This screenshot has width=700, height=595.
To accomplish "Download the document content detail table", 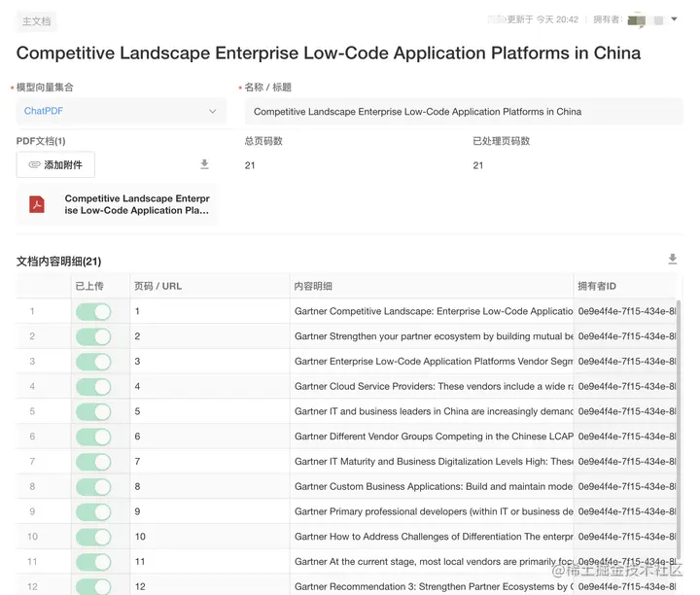I will pos(673,259).
